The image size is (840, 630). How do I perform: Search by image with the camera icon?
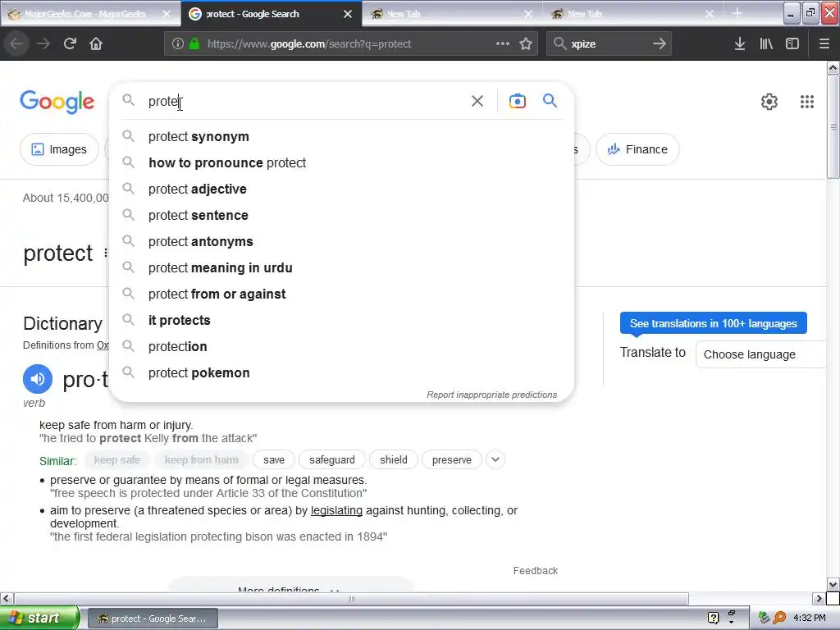(518, 101)
